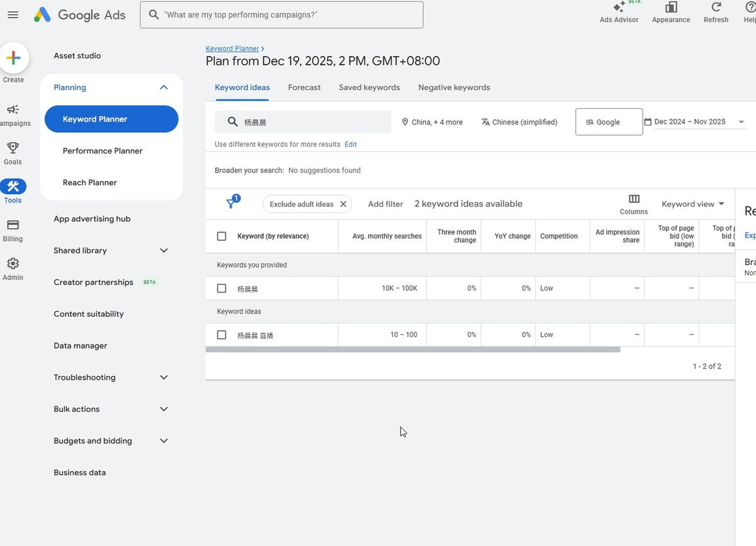Click the Google Ads logo
Screen dimensions: 756x546
pyautogui.click(x=79, y=14)
